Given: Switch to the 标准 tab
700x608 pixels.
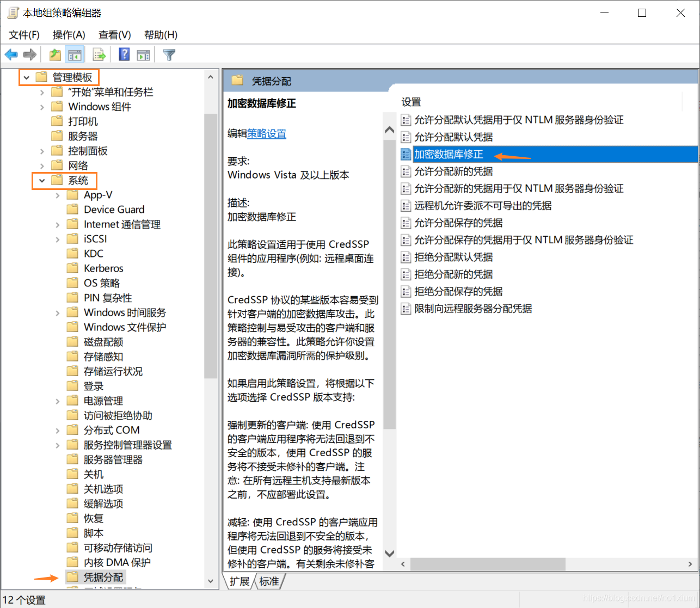Looking at the screenshot, I should [x=269, y=581].
